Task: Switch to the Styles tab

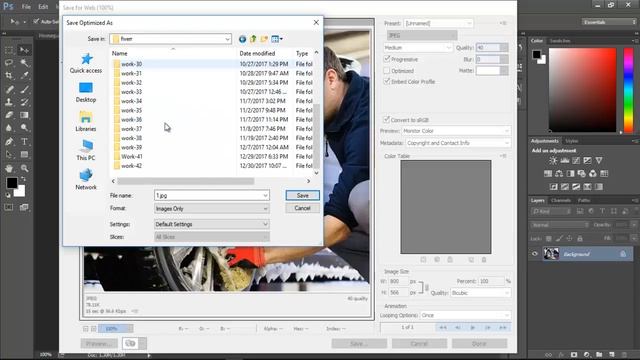Action: point(571,141)
